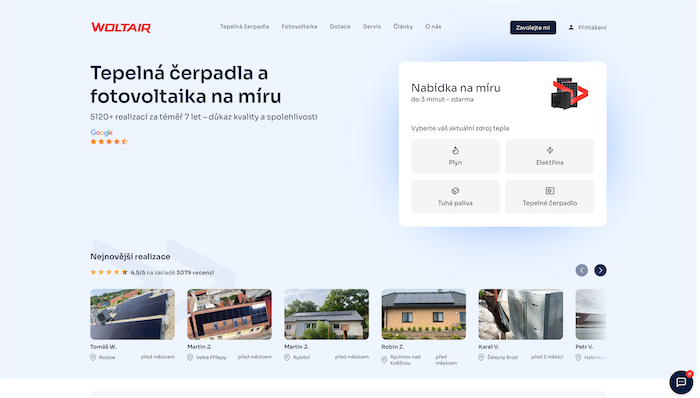Viewport: 700px width, 398px height.
Task: Choose the Elektřina lightning bolt option
Action: point(550,156)
